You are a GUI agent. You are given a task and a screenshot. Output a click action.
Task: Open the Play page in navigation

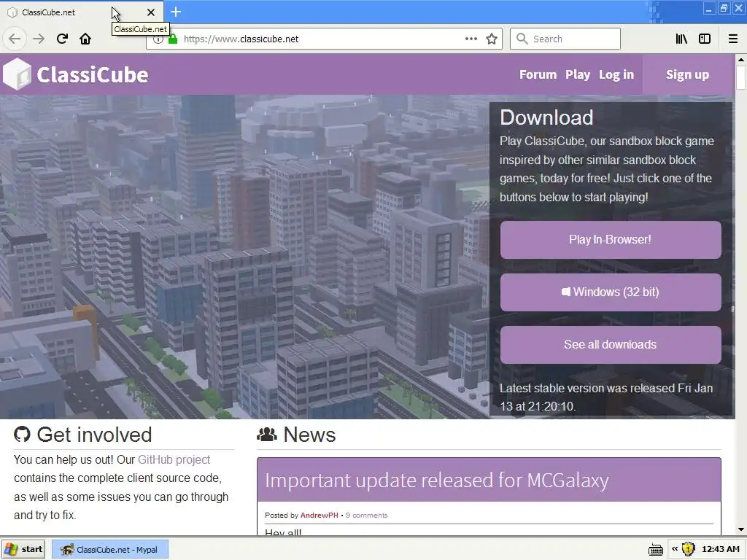tap(578, 75)
